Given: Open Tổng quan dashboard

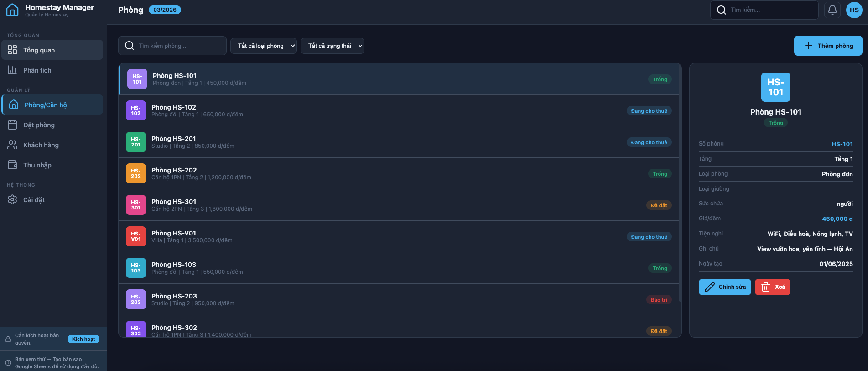Looking at the screenshot, I should pyautogui.click(x=52, y=50).
